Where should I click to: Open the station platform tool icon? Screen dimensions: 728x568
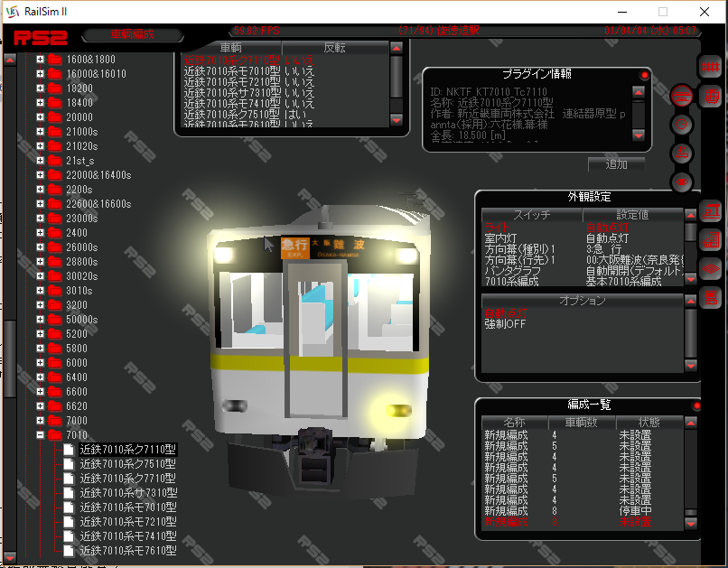711,211
